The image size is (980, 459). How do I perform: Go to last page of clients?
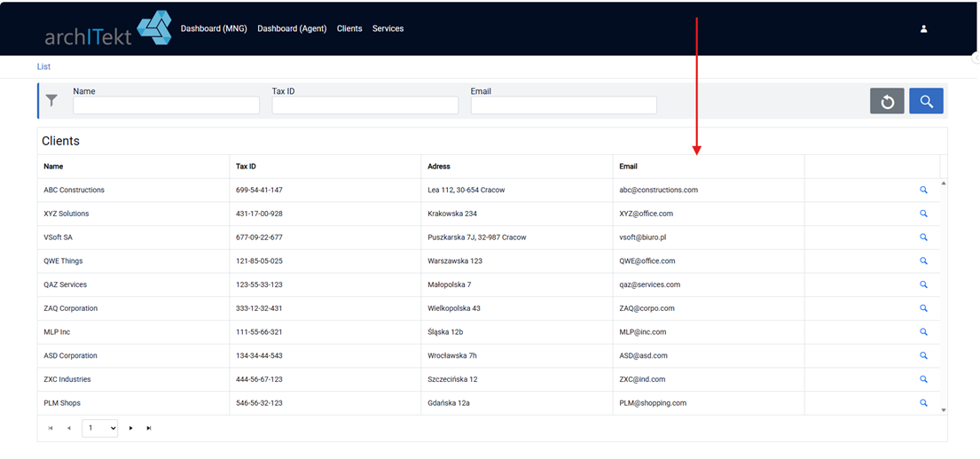coord(149,428)
